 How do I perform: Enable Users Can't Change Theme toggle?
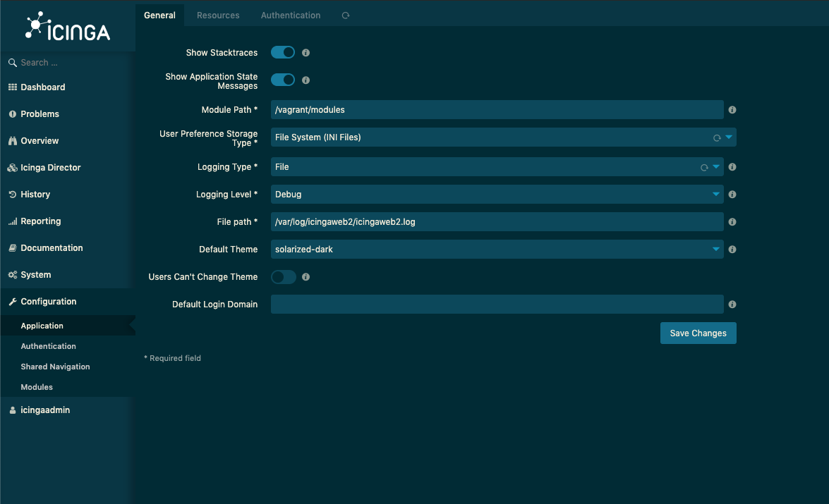pos(283,277)
